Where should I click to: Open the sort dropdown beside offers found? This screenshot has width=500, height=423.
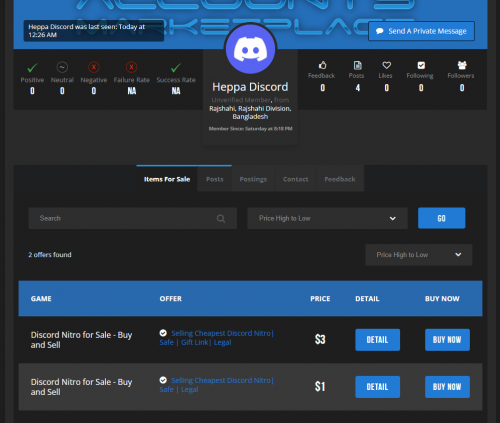(x=419, y=255)
